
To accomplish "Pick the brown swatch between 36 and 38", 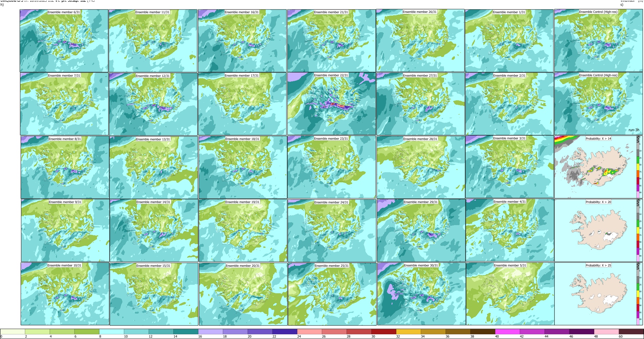I will [458, 332].
